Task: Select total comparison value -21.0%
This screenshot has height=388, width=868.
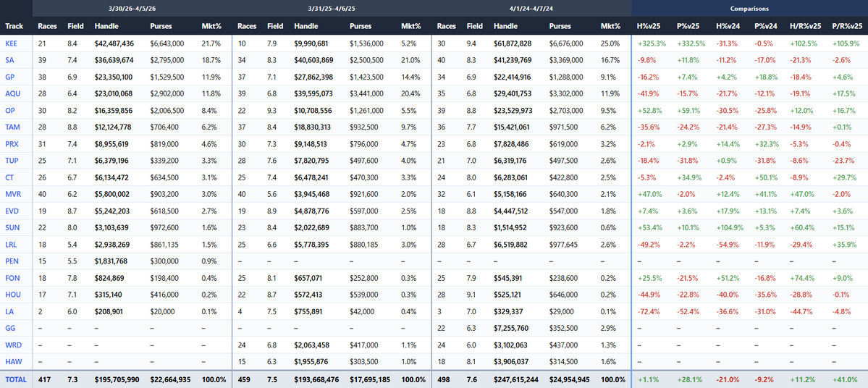Action: coord(728,380)
